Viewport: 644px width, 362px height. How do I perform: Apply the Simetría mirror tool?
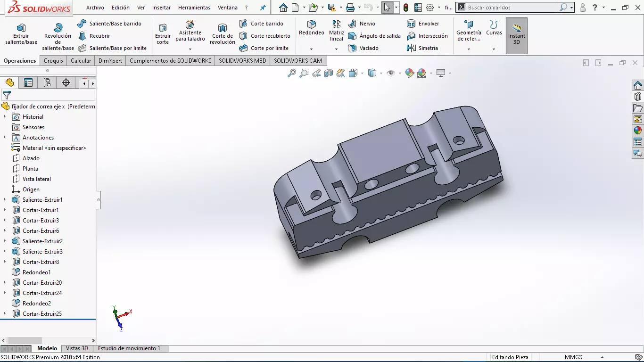click(x=422, y=48)
